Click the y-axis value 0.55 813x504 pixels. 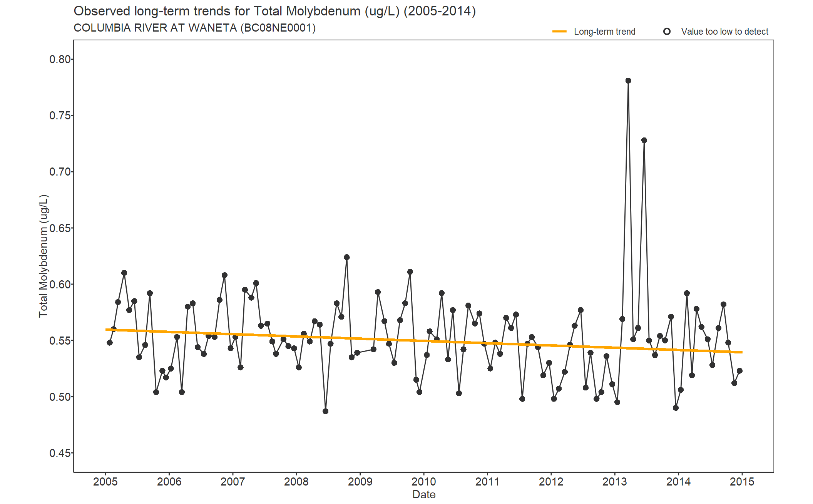point(60,341)
